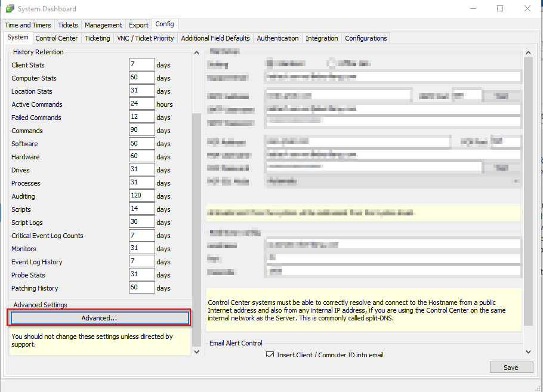Image resolution: width=543 pixels, height=392 pixels.
Task: Open the Control Center sub-tab
Action: pos(57,38)
